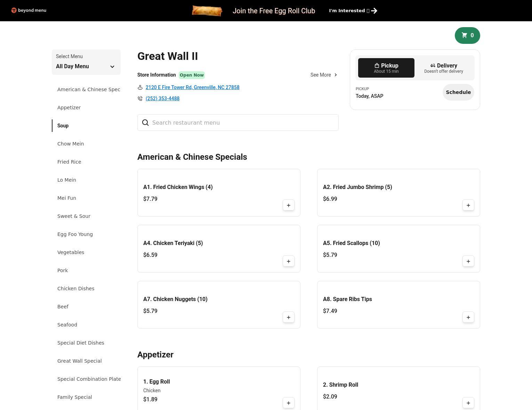This screenshot has width=532, height=410.
Task: Open the Select Menu dropdown
Action: coord(86,62)
